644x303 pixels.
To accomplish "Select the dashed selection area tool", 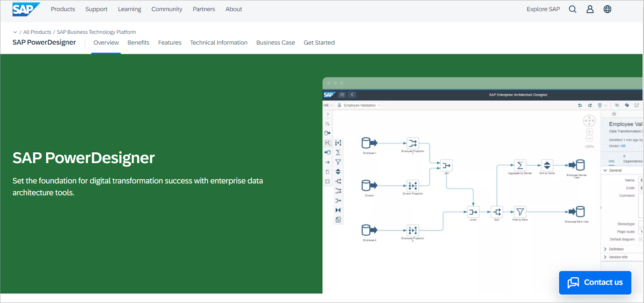I will [x=328, y=181].
